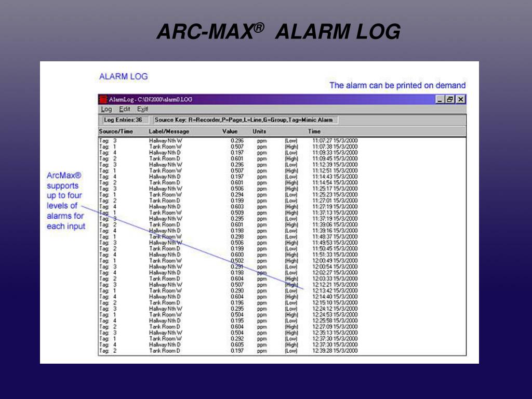Select the log entry timed 11:14:43 15/3/2000
532x399 pixels.
tap(228, 177)
